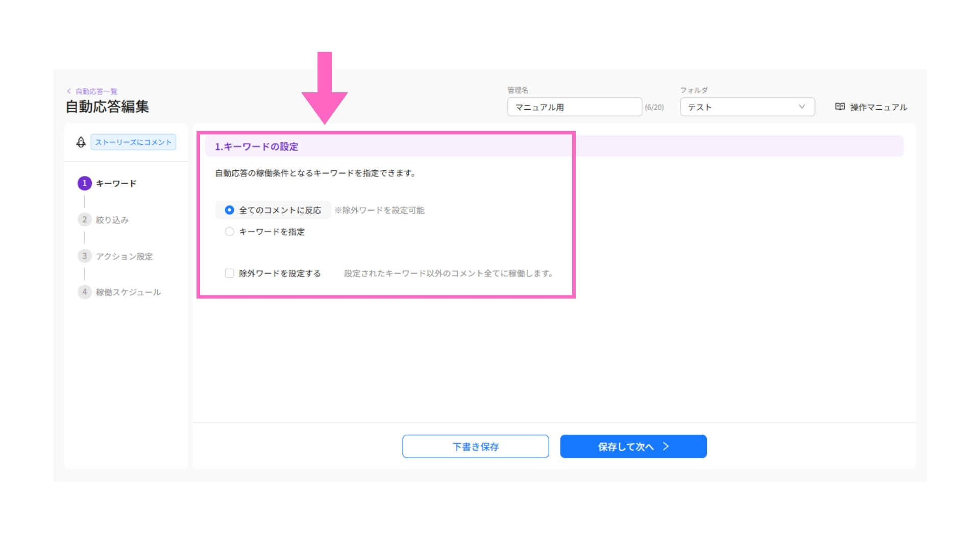Enable the 除外ワードを設定する checkbox
This screenshot has height=551, width=980.
click(230, 273)
